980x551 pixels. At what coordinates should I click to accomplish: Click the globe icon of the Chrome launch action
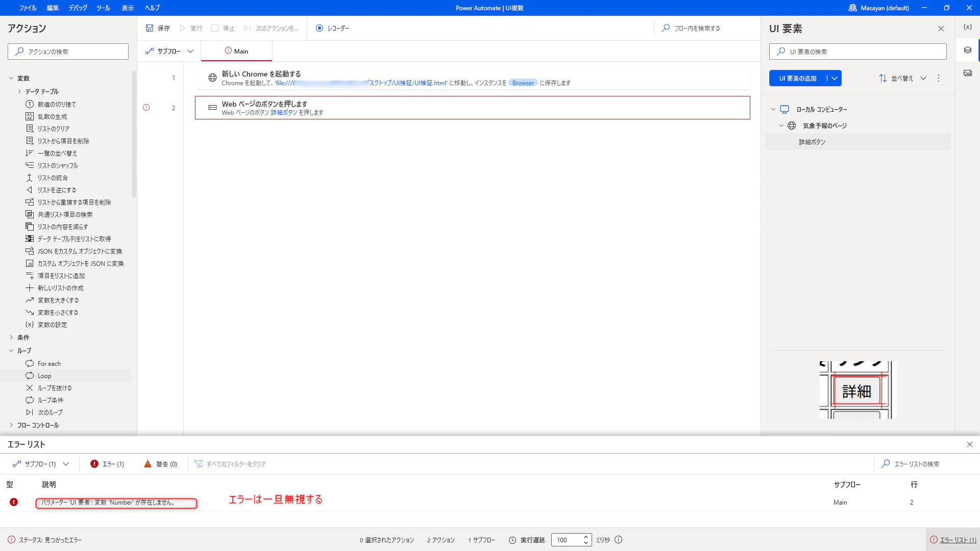pos(212,78)
